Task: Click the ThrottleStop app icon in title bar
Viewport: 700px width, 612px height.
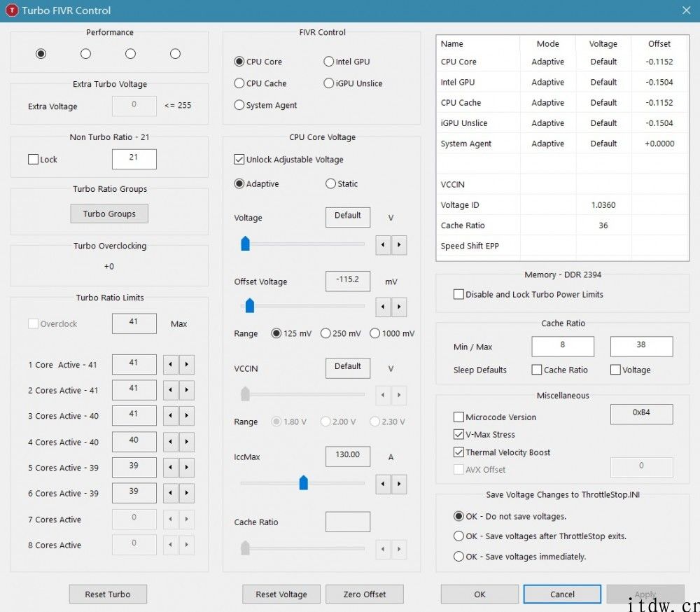Action: (12, 11)
